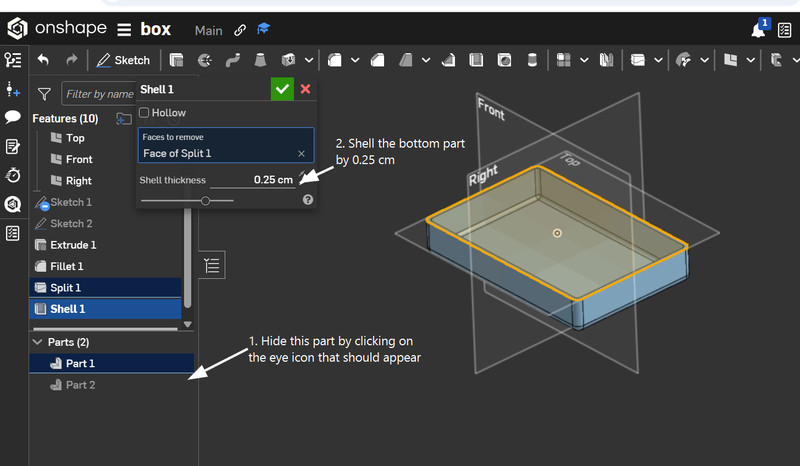Open the Split tool dropdown arrow

point(659,60)
